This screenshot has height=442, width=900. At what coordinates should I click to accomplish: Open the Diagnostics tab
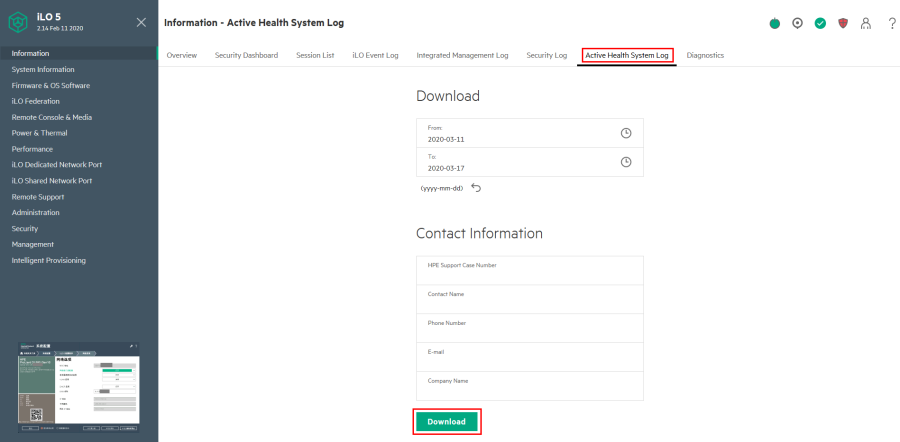705,56
